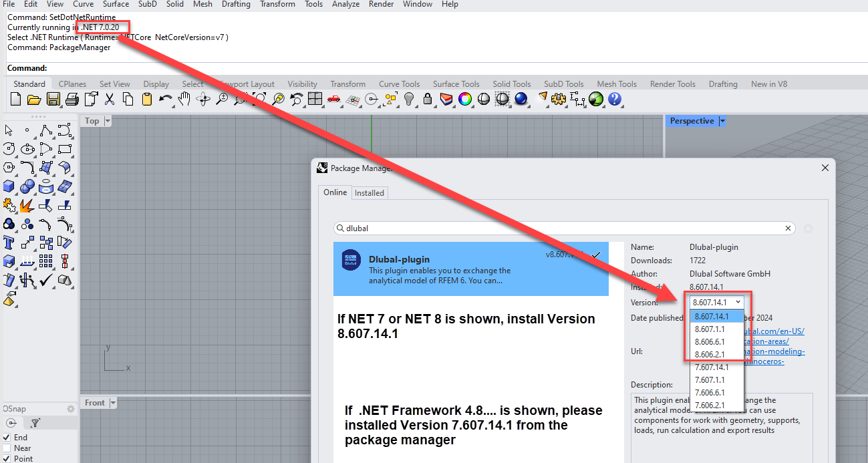868x463 pixels.
Task: Toggle the End osnap checkbox
Action: [x=7, y=438]
